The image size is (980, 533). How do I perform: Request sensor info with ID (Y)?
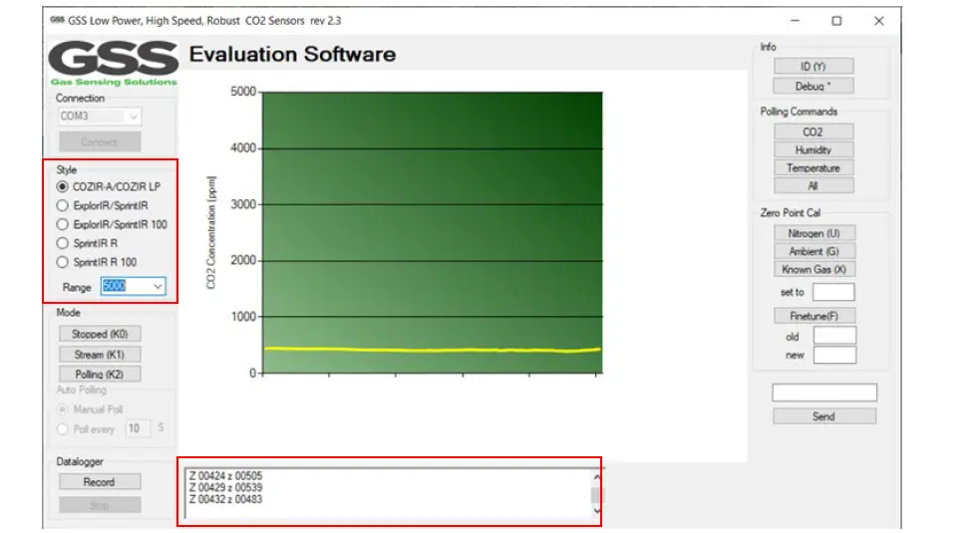pos(814,66)
